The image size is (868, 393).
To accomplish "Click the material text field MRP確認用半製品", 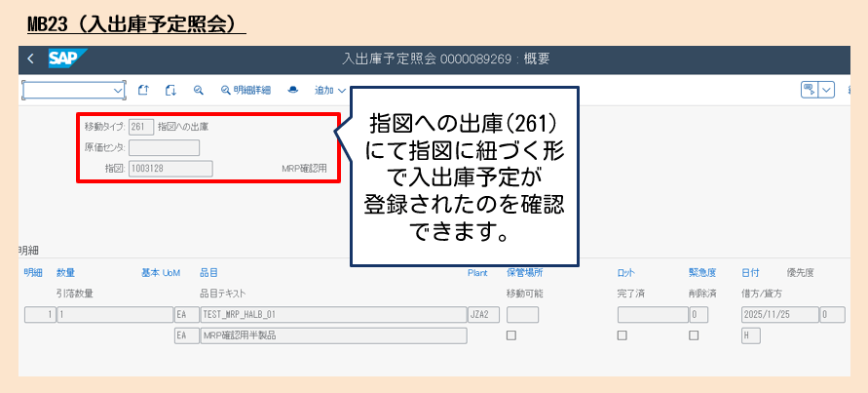I will pyautogui.click(x=334, y=335).
